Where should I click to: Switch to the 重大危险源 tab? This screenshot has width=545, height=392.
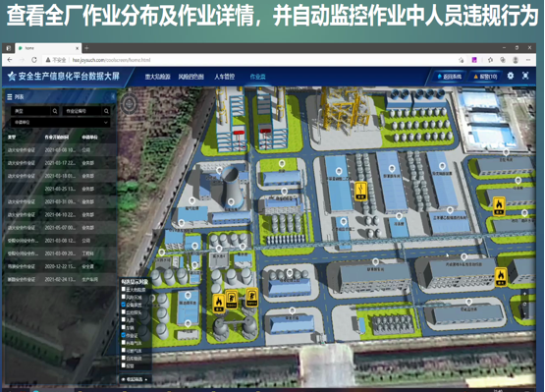point(157,77)
